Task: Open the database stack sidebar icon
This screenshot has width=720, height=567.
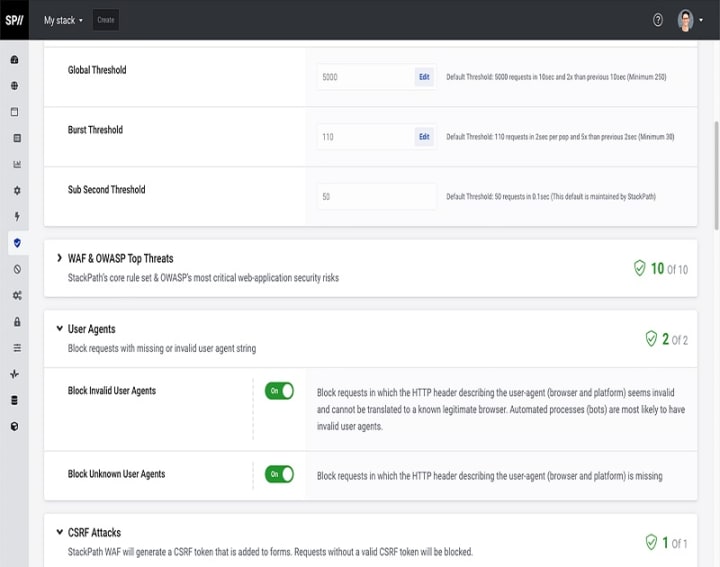Action: pos(15,400)
